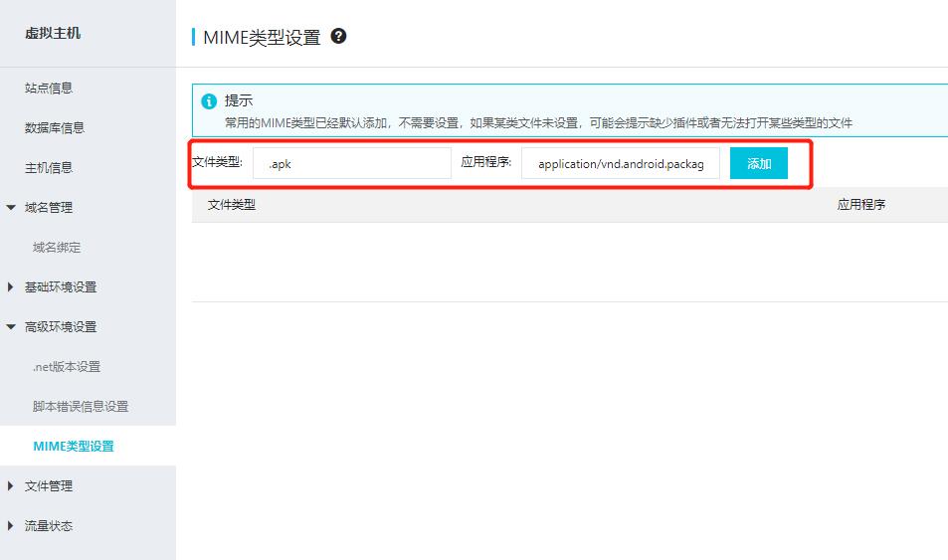948x560 pixels.
Task: Collapse the 域名管理 section arrow
Action: pyautogui.click(x=11, y=208)
